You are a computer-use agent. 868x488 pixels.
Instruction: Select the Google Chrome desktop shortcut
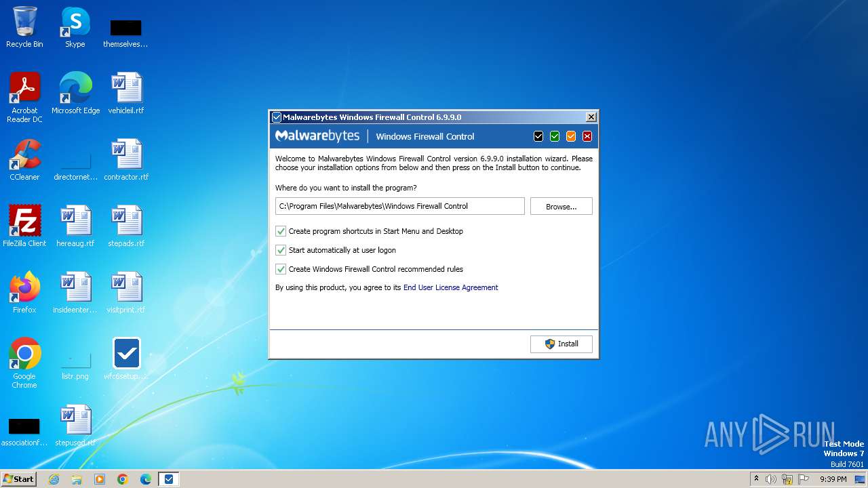24,363
